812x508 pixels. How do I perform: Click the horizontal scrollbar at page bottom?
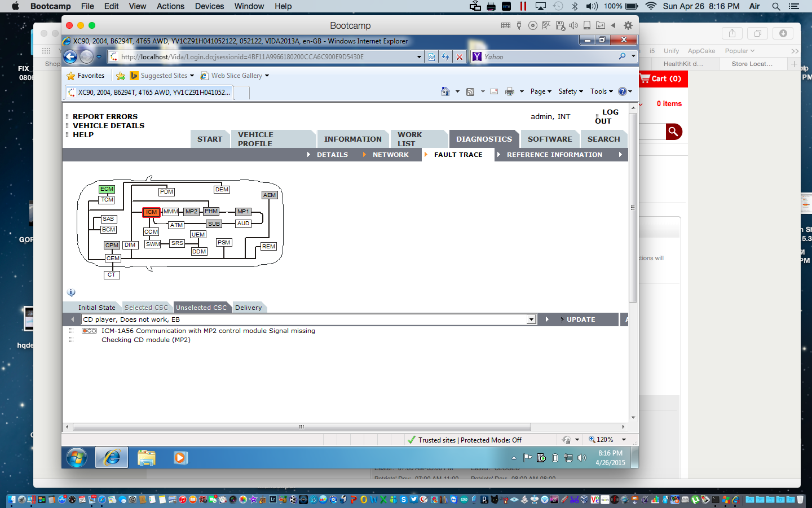[302, 427]
